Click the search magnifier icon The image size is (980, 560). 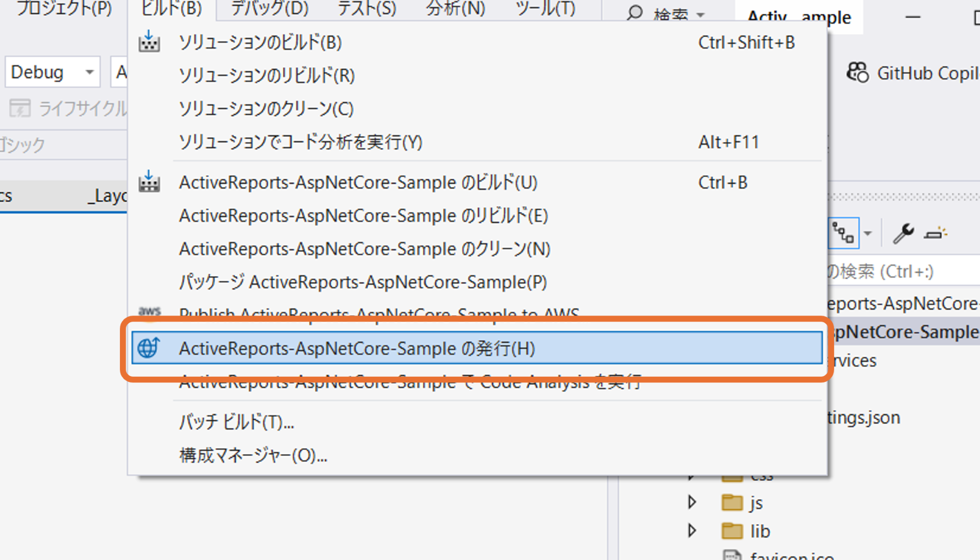tap(634, 12)
